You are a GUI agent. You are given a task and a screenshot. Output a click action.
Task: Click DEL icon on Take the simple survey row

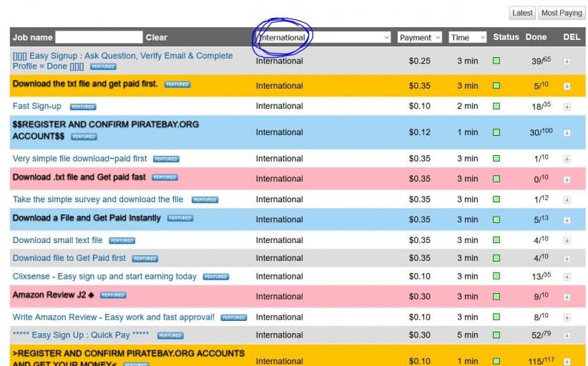click(x=567, y=200)
